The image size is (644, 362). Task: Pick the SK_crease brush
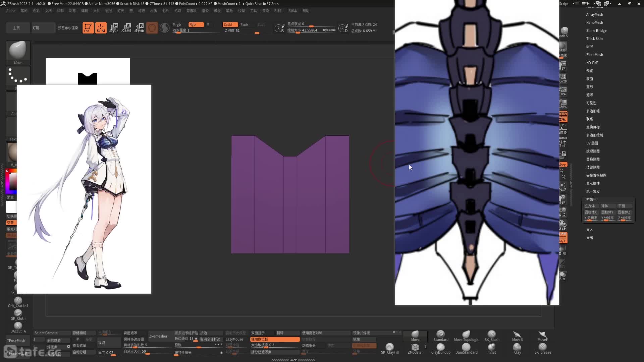[543, 349]
